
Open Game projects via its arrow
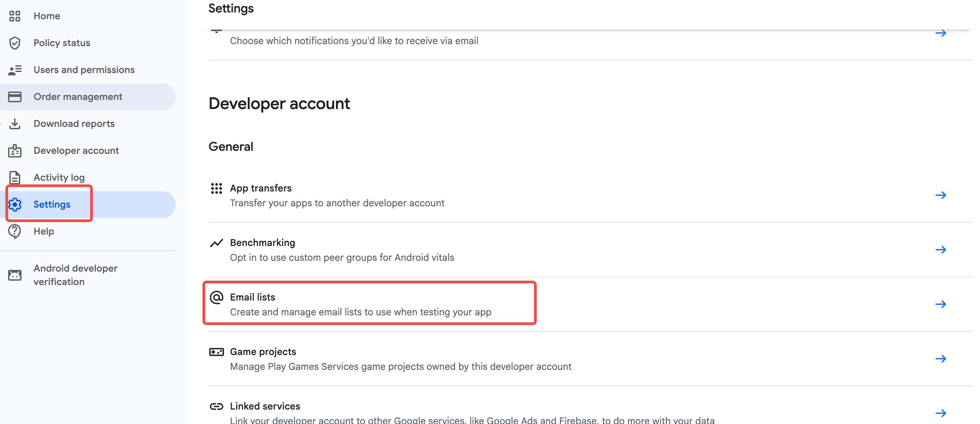[x=940, y=358]
